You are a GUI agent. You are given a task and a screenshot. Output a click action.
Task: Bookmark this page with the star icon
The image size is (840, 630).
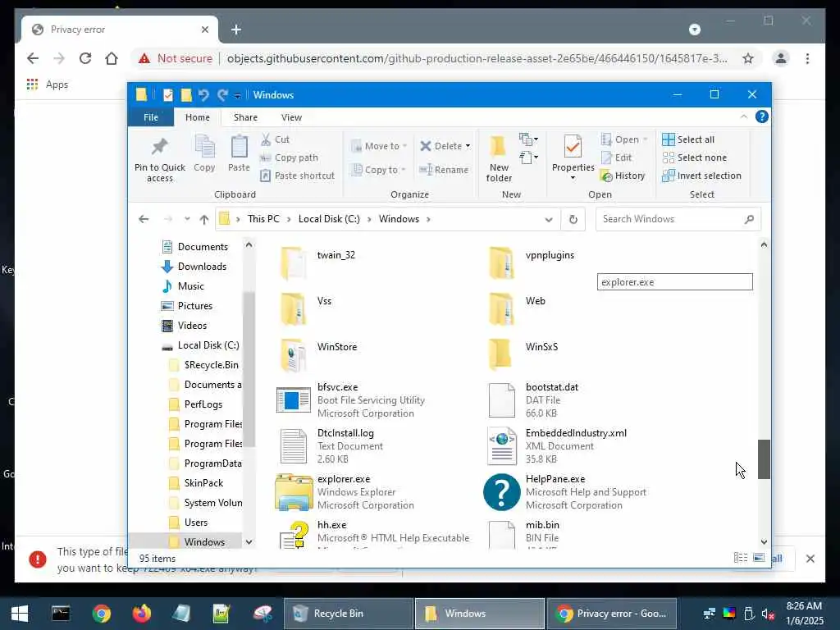748,58
